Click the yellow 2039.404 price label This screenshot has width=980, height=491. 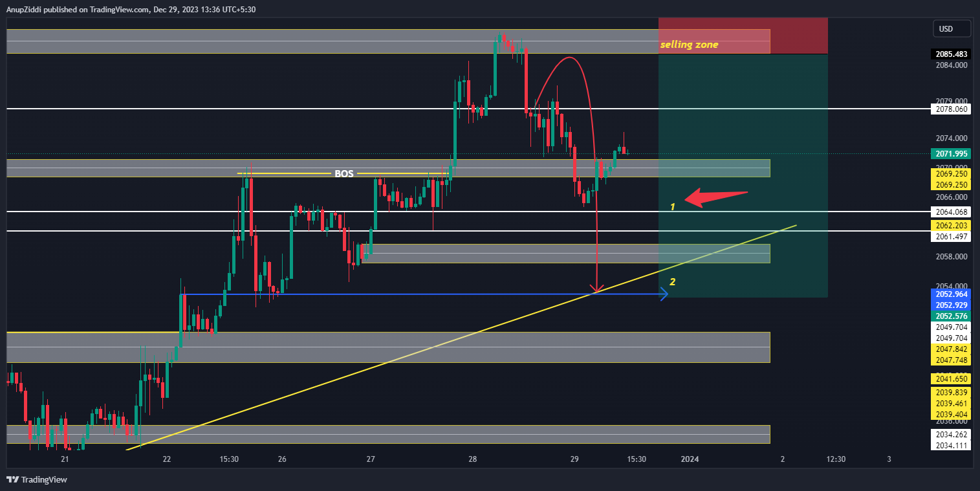[x=952, y=415]
